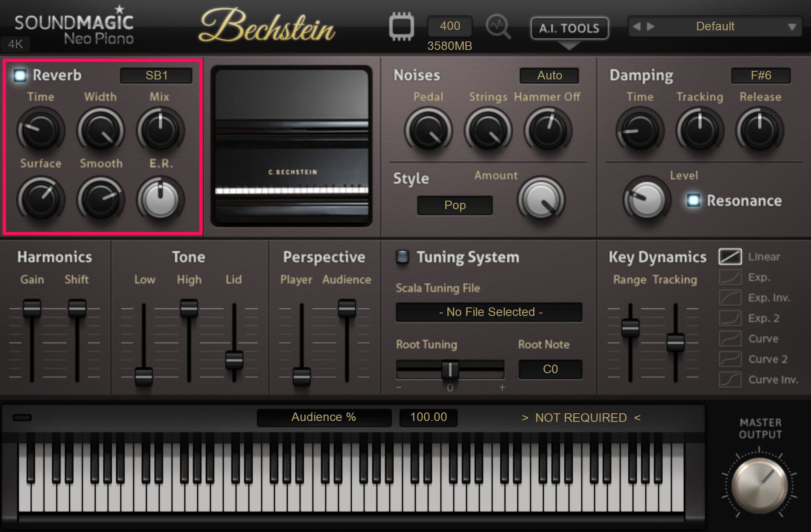Click the Damping Time knob
This screenshot has height=532, width=811.
coord(640,130)
